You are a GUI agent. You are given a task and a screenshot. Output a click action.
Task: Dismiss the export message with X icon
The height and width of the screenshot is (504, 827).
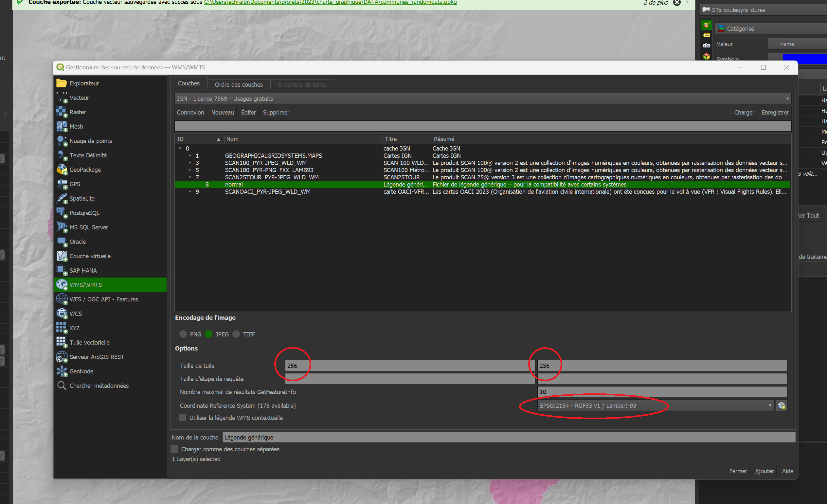point(677,3)
